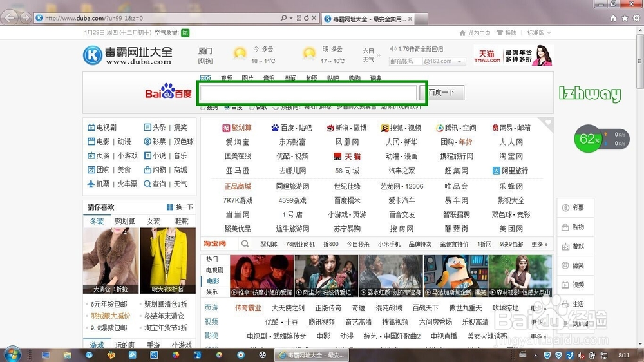Open 苏宁易购 link
Viewport: 644px width, 362px height.
point(347,229)
